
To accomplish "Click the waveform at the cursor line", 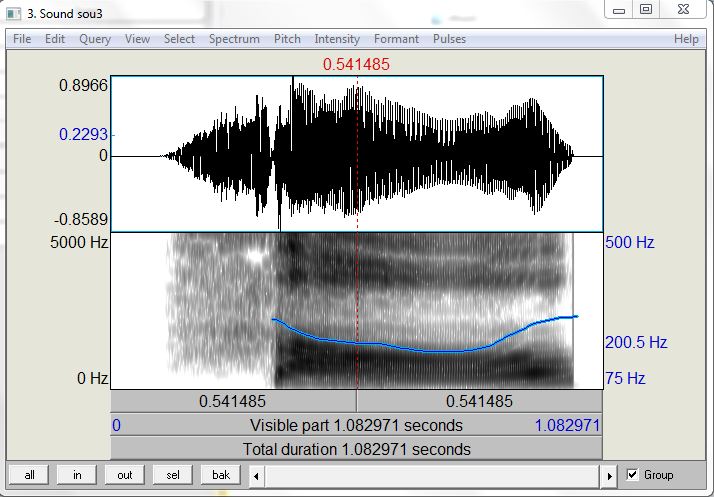I will point(357,155).
